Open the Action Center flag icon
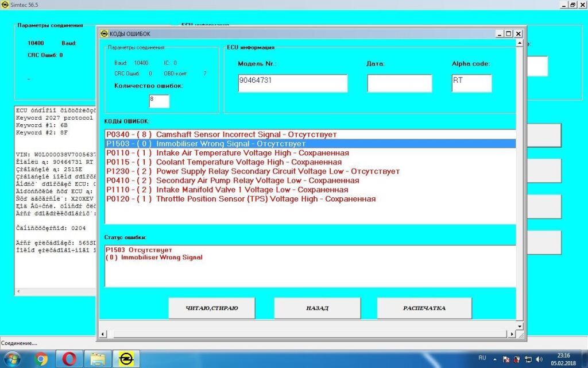 pyautogui.click(x=506, y=359)
